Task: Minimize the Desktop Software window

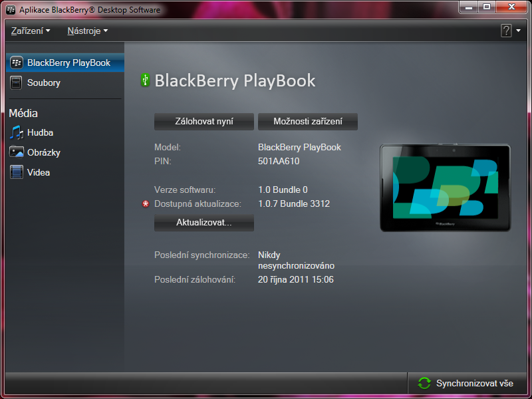Action: [469, 7]
